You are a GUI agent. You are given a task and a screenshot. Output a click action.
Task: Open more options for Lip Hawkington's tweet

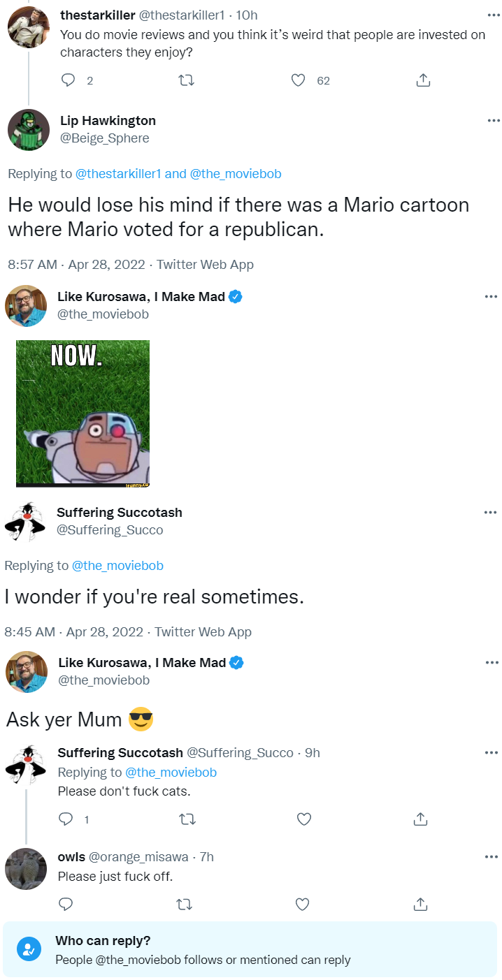[493, 121]
